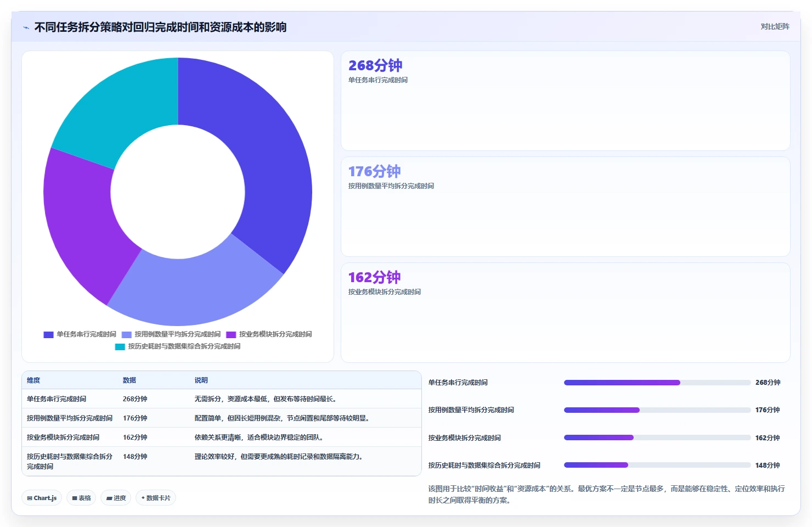Click the header icon beside the dashboard title

point(26,27)
